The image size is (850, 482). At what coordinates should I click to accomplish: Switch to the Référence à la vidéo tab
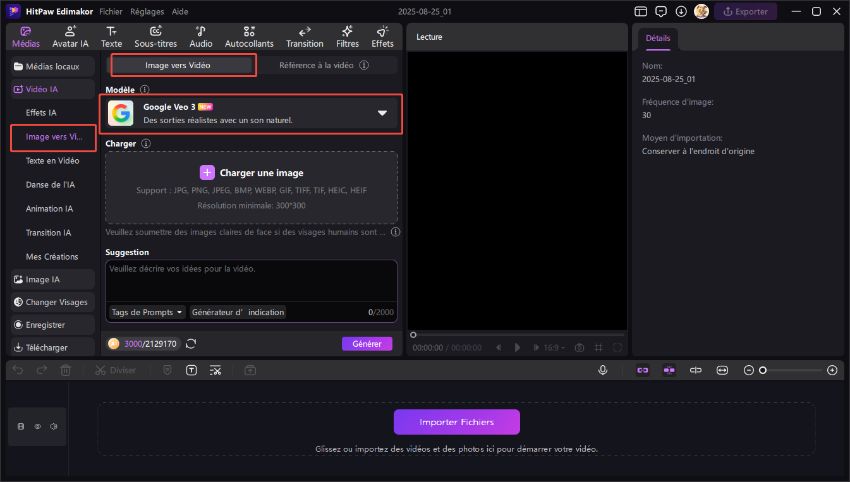click(x=316, y=65)
